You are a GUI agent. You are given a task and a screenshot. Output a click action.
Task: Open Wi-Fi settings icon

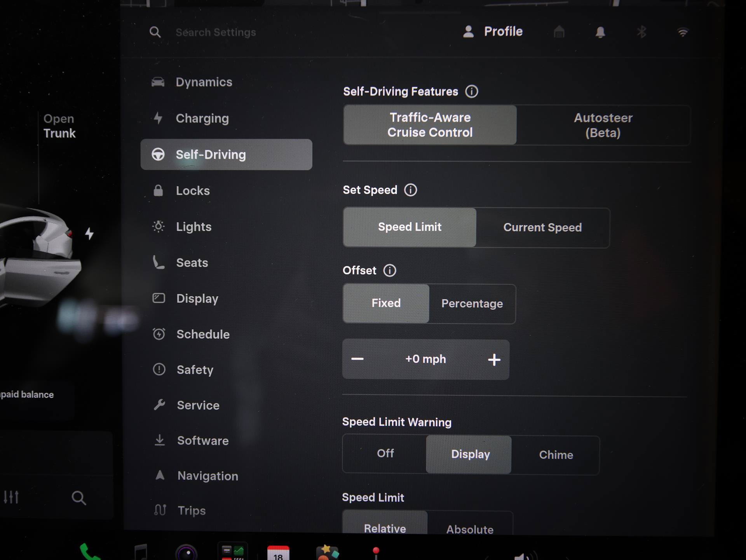pos(683,32)
